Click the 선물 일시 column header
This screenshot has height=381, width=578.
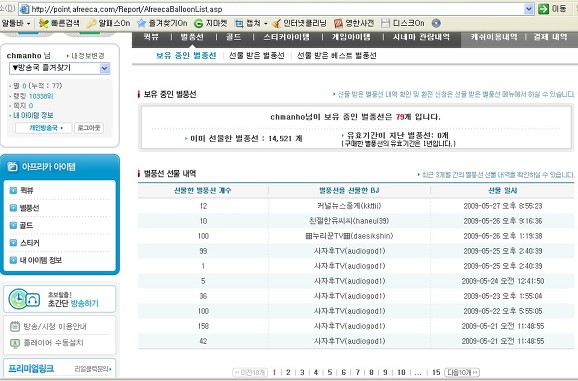pyautogui.click(x=502, y=190)
